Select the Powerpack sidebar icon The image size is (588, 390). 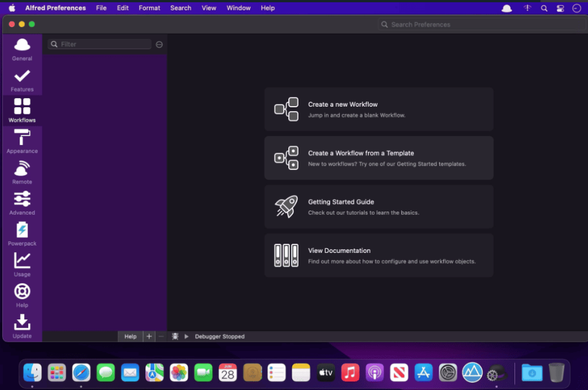[x=22, y=234]
